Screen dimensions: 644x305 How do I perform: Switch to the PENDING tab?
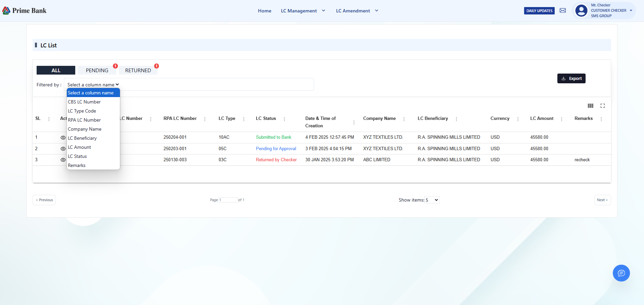click(x=97, y=70)
